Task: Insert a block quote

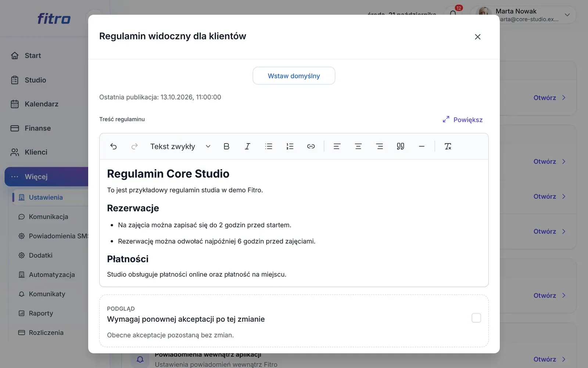Action: 401,146
